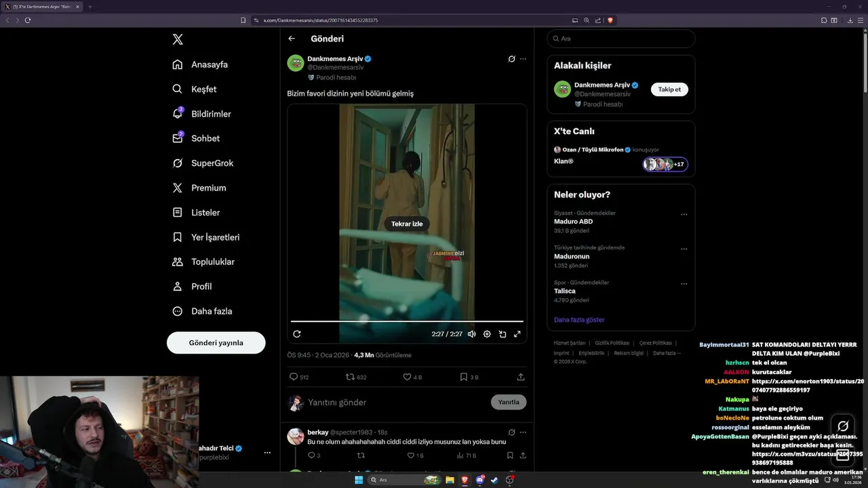Open options for Talisca trend
The image size is (868, 488).
click(684, 283)
